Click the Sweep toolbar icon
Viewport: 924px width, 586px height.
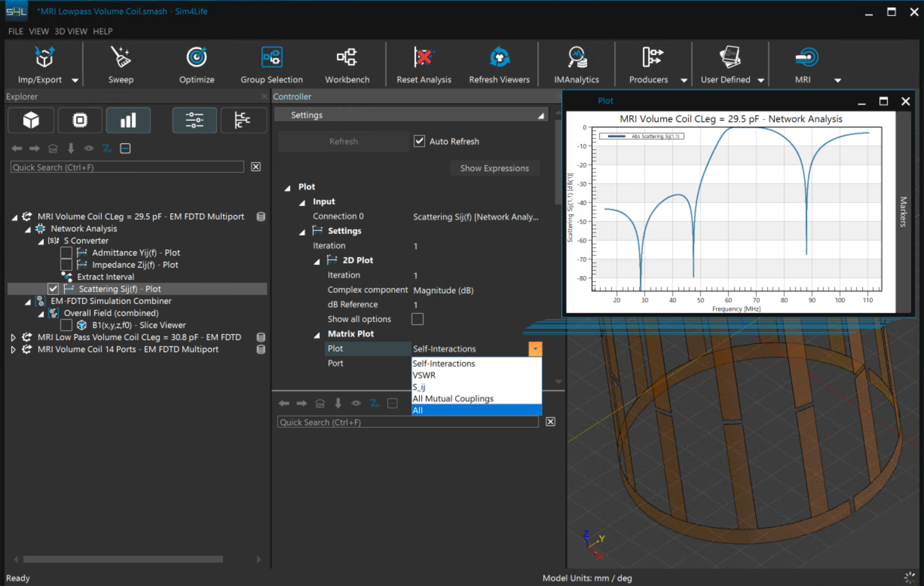[121, 58]
